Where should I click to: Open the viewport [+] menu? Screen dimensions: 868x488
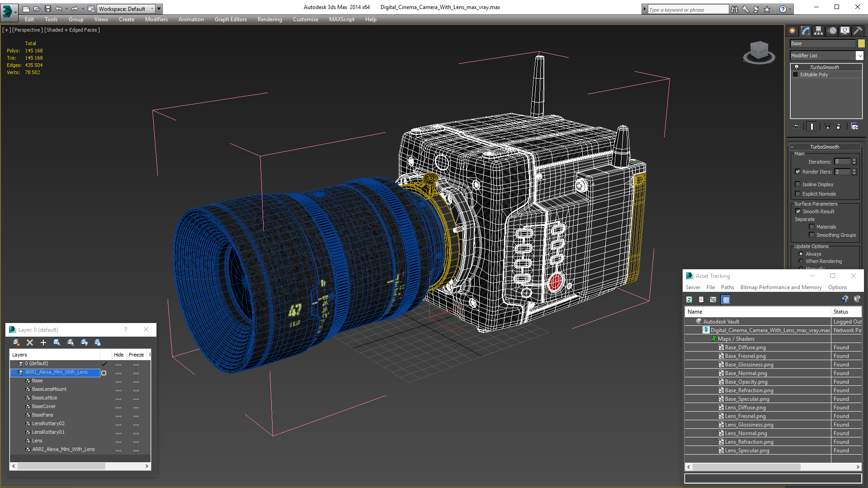6,30
